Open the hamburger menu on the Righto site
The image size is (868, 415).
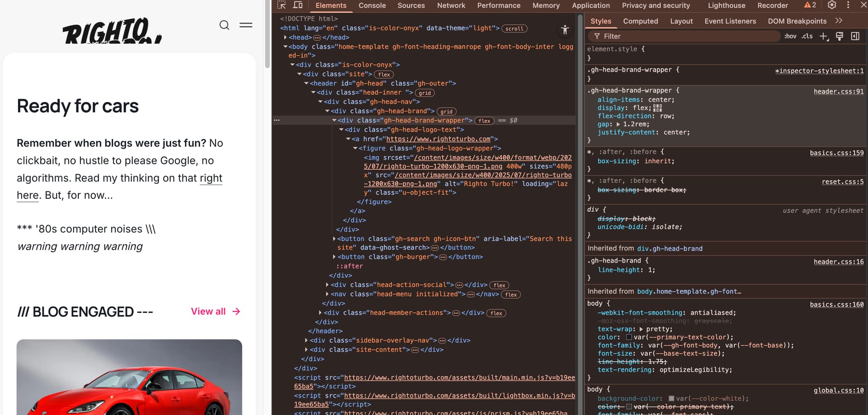point(246,25)
